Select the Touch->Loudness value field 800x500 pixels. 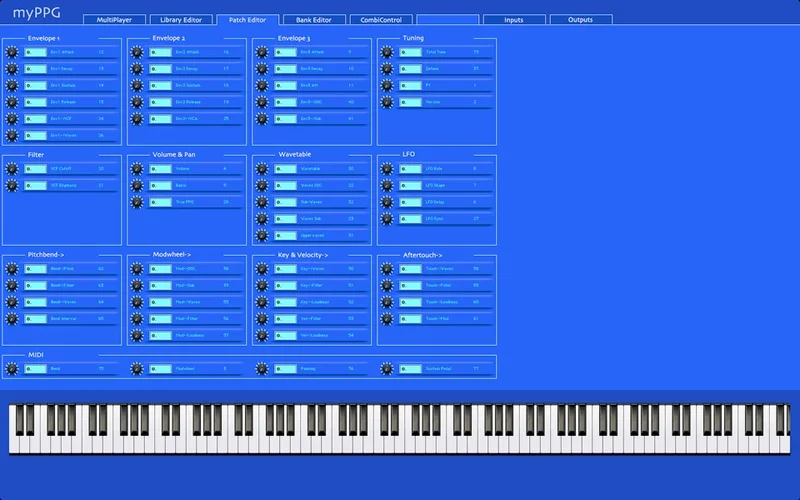coord(411,302)
